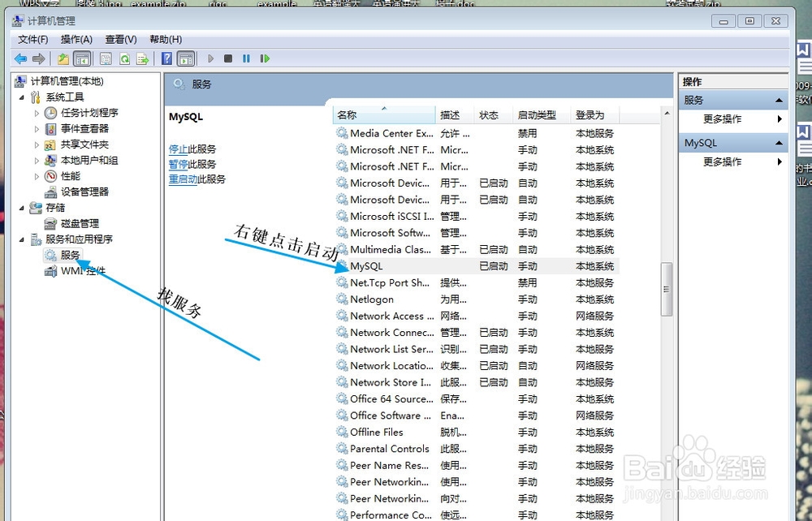Click the Stop Service square icon
Screen dimensions: 812x521
coord(228,58)
